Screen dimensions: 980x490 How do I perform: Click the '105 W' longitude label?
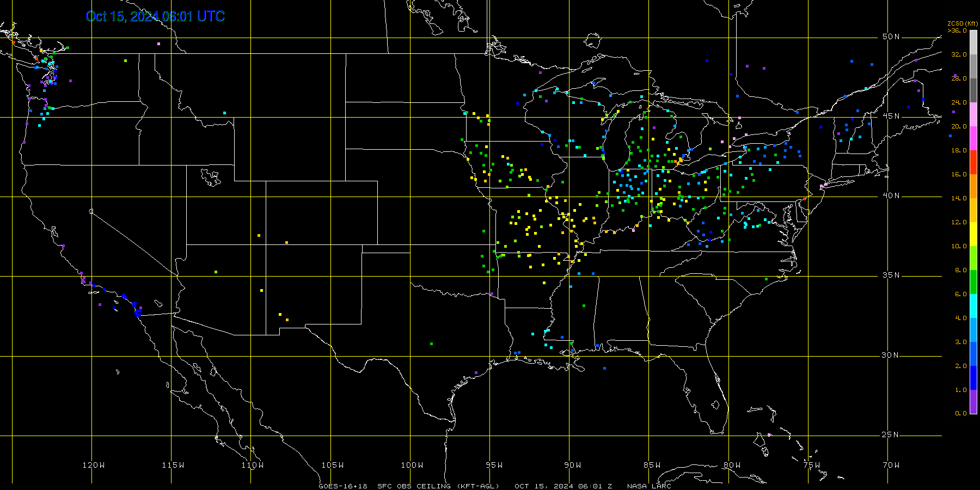click(332, 465)
